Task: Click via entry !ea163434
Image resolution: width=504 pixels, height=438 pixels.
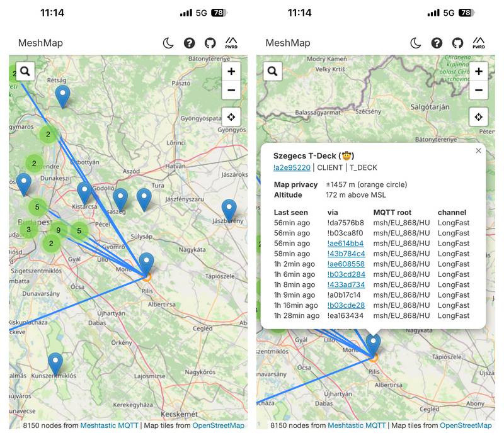Action: click(x=345, y=315)
